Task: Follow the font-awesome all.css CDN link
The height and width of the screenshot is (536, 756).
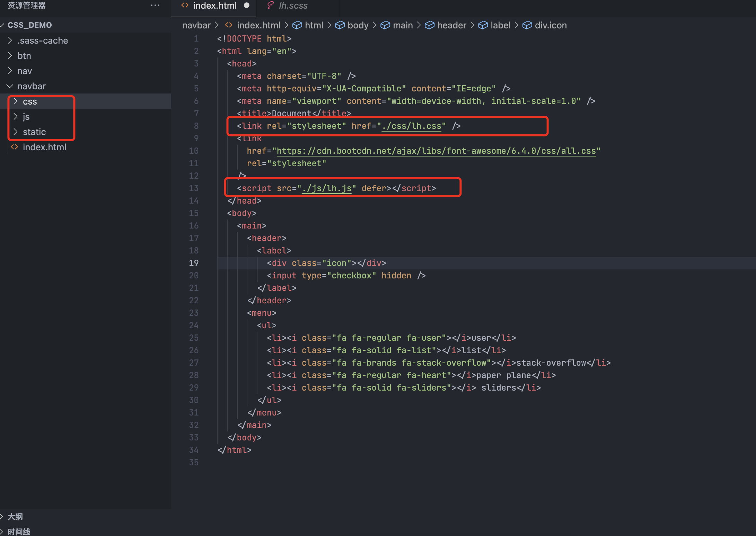Action: click(436, 151)
